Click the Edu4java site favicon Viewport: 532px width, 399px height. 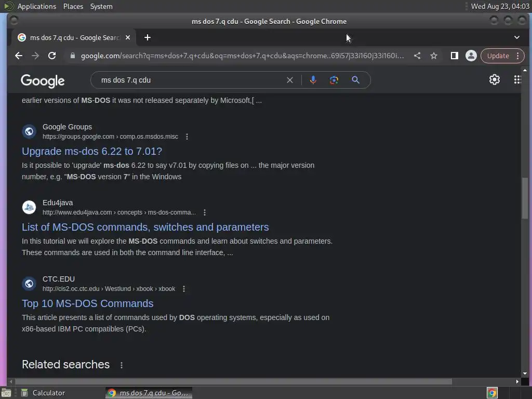coord(29,207)
